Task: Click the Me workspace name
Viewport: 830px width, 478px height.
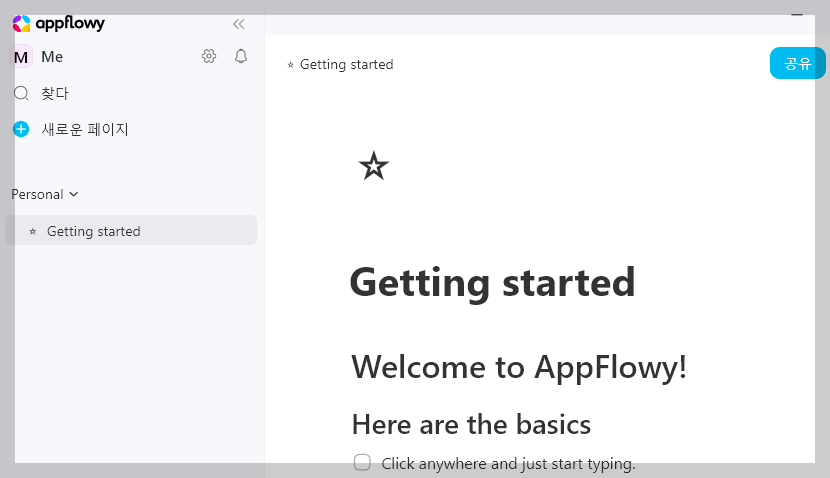Action: tap(52, 57)
